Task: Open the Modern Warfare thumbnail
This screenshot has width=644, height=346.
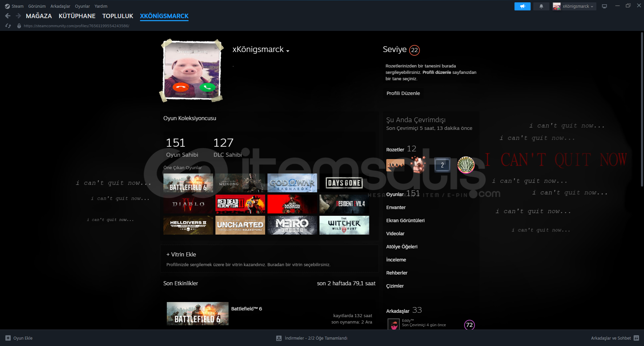Action: click(x=292, y=204)
